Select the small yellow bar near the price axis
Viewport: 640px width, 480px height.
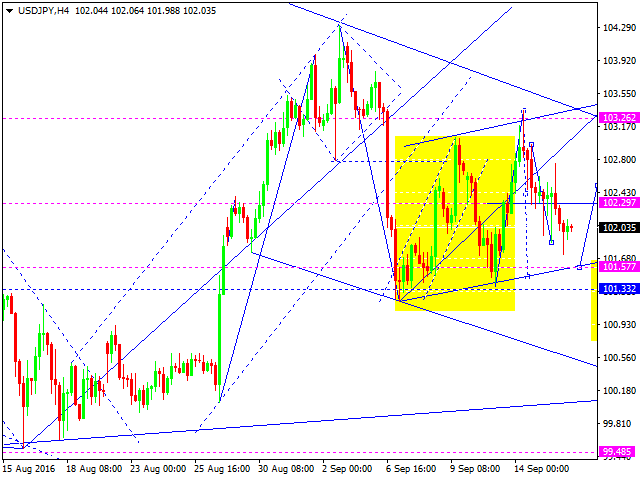[594, 301]
